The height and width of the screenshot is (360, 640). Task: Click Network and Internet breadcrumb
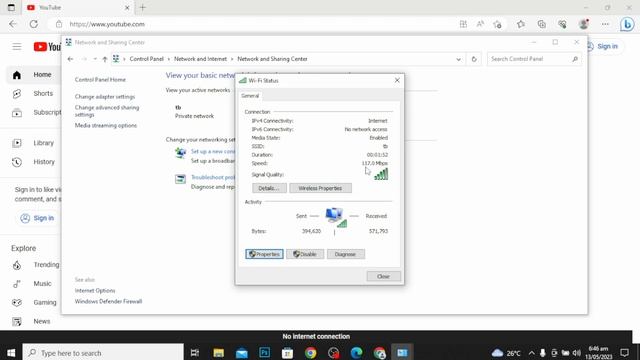200,59
